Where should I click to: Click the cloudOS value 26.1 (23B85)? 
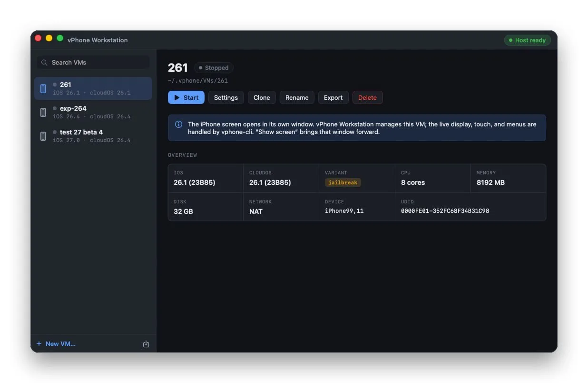pos(270,182)
